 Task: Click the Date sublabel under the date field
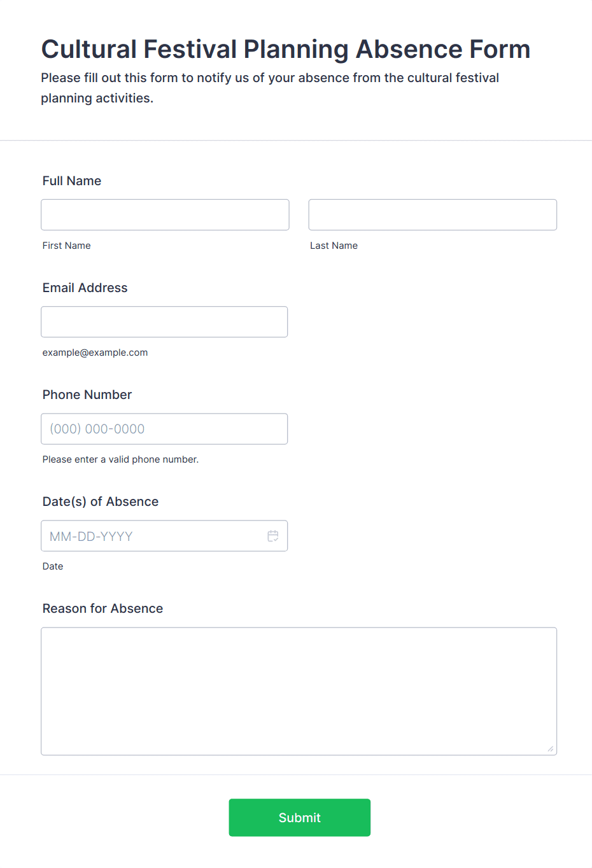[x=53, y=566]
